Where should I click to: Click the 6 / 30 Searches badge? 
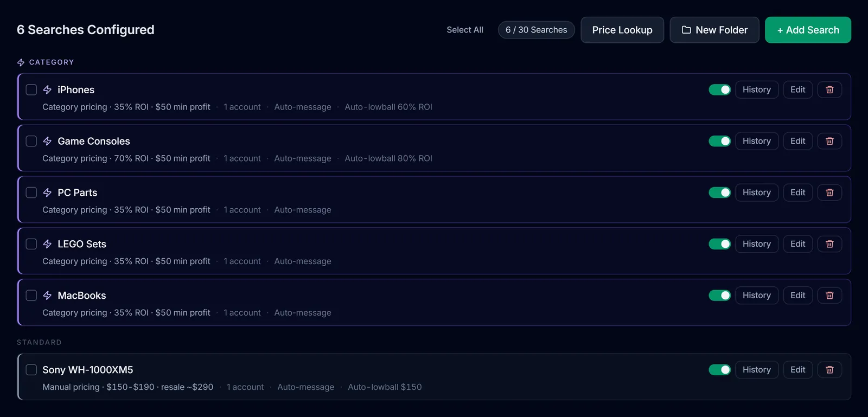(x=537, y=30)
